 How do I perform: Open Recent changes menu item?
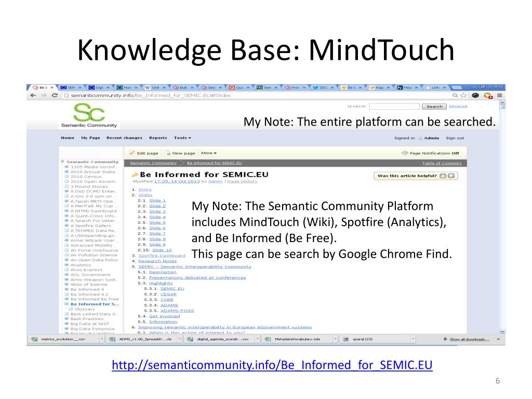point(125,138)
